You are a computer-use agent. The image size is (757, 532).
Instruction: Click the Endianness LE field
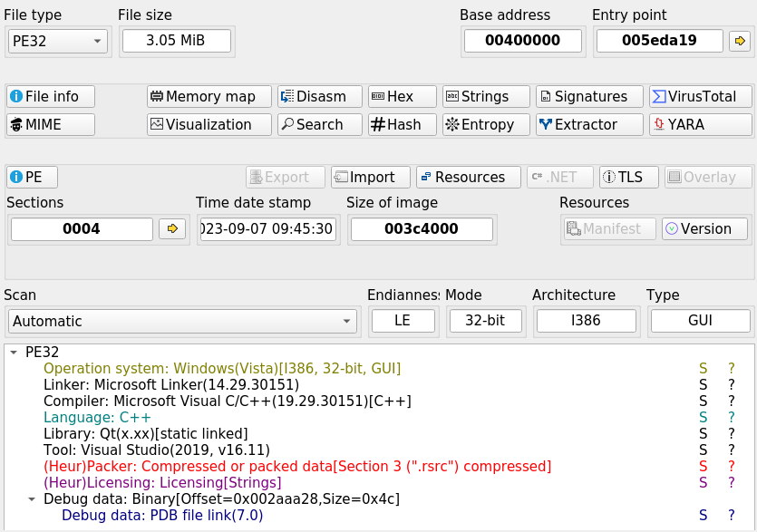tap(403, 321)
